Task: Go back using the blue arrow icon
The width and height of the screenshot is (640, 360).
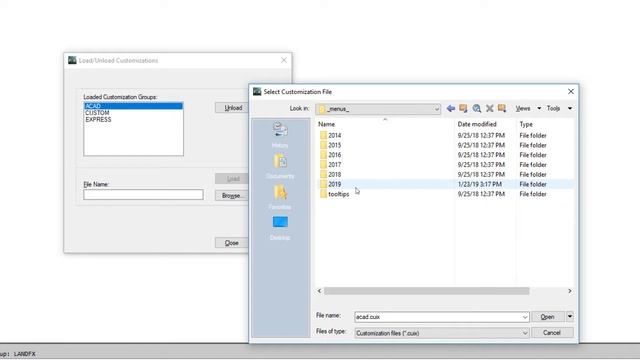Action: (451, 109)
